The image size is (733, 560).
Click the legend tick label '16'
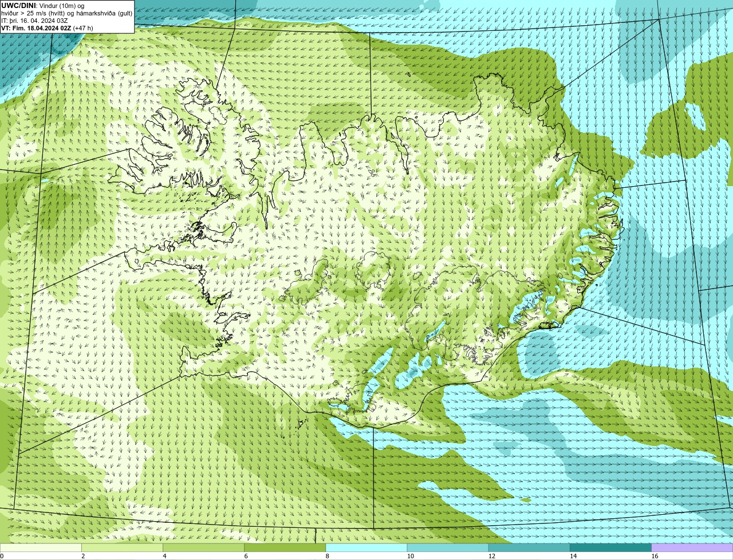coord(654,556)
